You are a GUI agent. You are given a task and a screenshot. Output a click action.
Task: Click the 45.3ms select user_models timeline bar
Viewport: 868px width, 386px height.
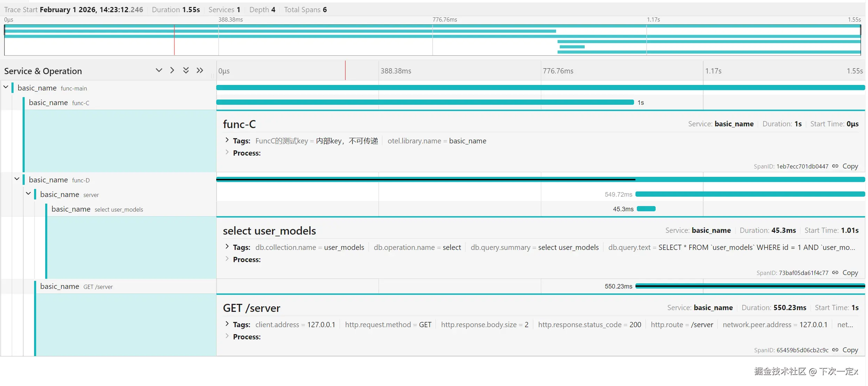pyautogui.click(x=646, y=209)
